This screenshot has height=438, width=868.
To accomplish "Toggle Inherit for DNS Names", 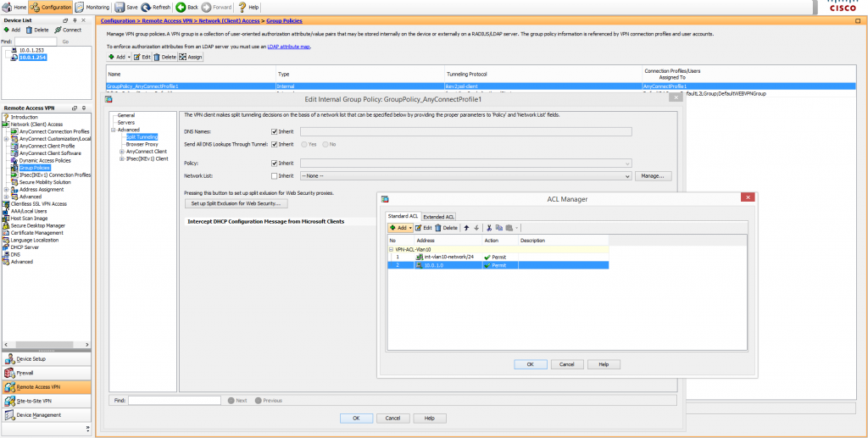I will pos(275,131).
